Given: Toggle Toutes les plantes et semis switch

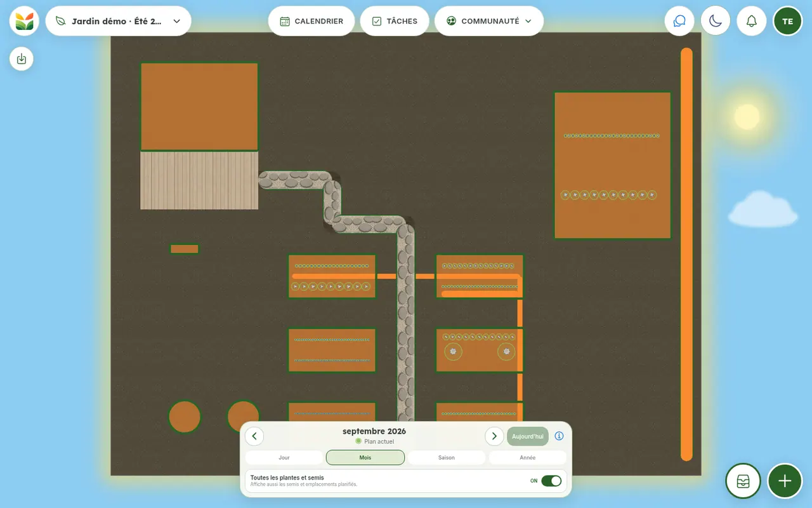Looking at the screenshot, I should tap(551, 481).
